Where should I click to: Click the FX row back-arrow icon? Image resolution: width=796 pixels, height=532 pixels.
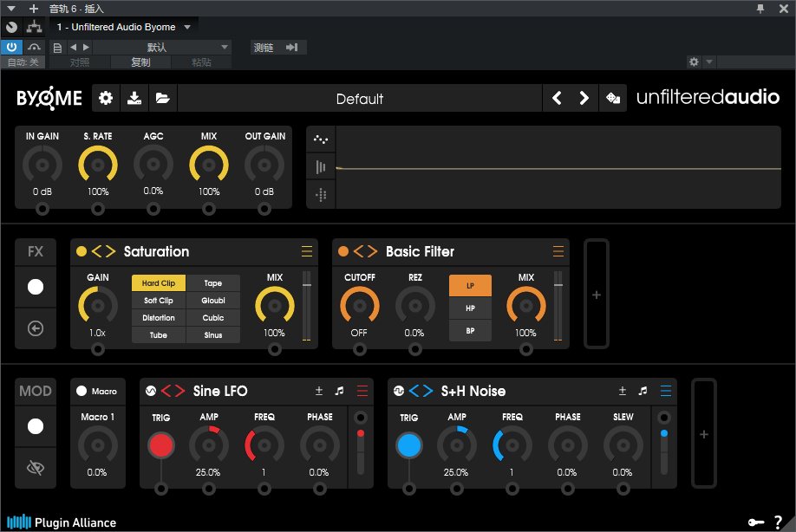coord(36,328)
